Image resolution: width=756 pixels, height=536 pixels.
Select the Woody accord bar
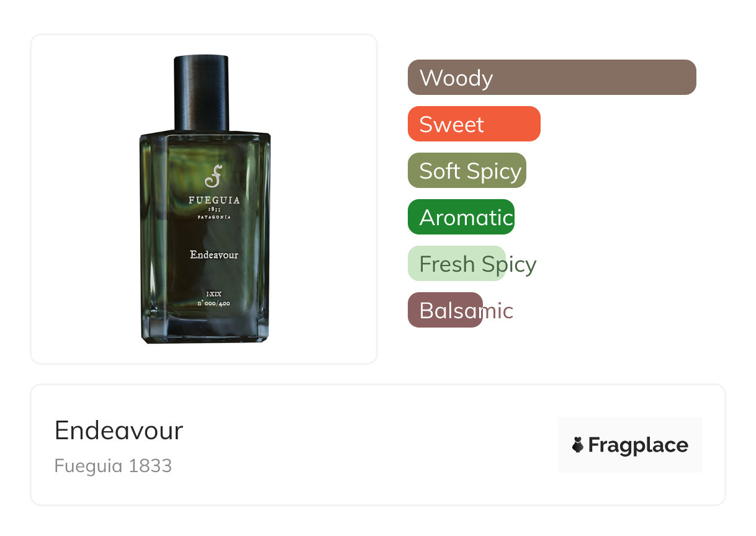point(552,78)
